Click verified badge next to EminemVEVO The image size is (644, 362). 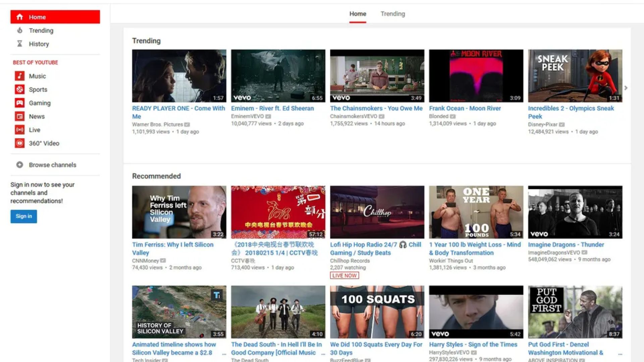[x=268, y=116]
